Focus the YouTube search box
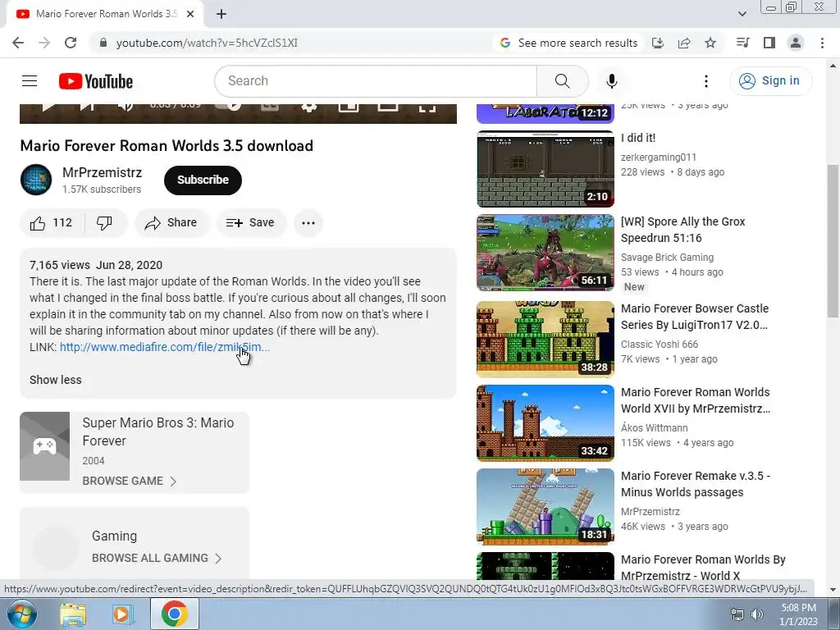The height and width of the screenshot is (630, 840). [376, 81]
